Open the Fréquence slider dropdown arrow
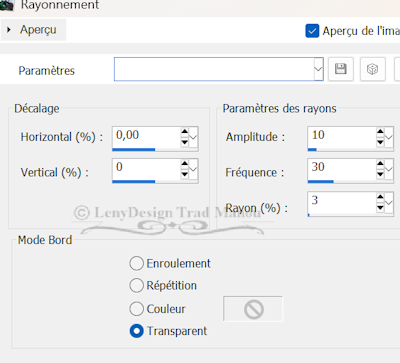The image size is (400, 363). pos(389,169)
